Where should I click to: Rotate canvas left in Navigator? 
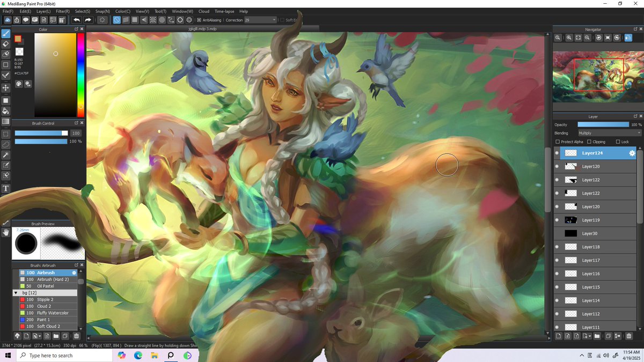pyautogui.click(x=598, y=38)
